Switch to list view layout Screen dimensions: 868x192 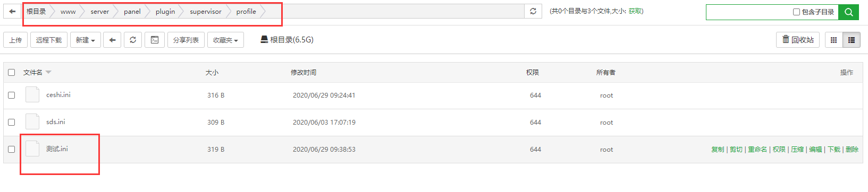852,40
